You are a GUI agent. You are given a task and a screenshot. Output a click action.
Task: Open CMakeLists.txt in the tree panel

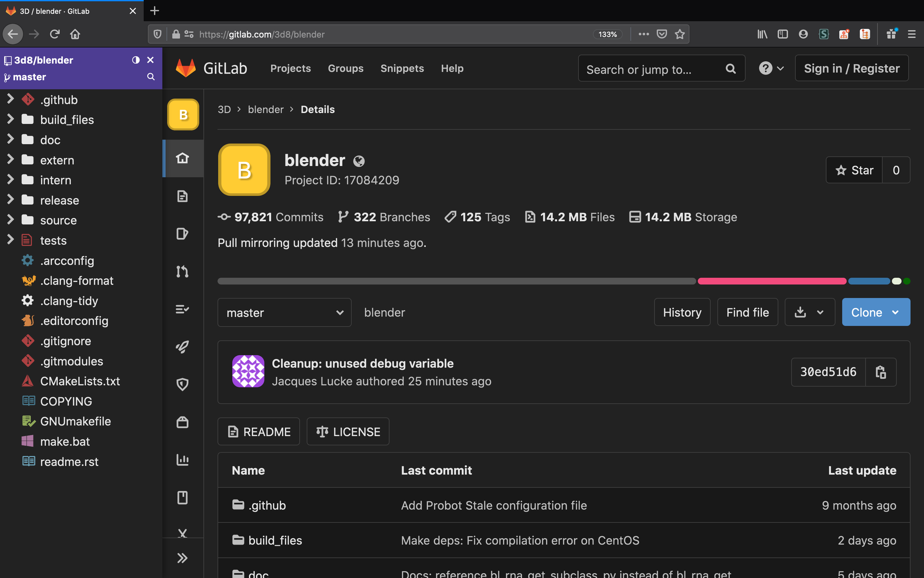coord(80,381)
